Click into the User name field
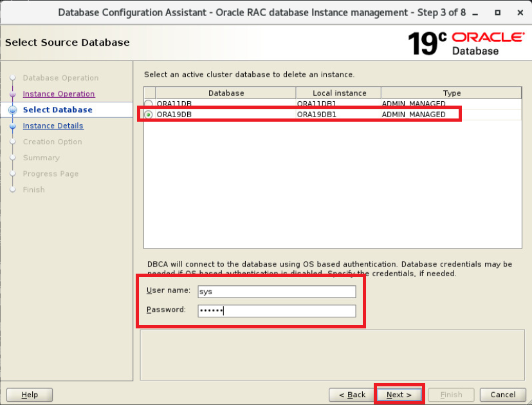 click(277, 292)
